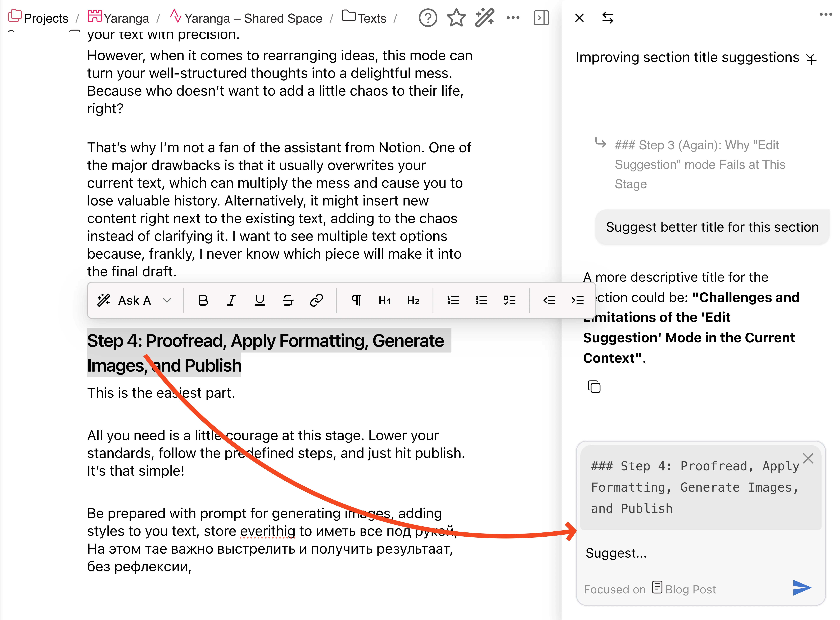
Task: Click the suggested bold title in the response
Action: 691,327
